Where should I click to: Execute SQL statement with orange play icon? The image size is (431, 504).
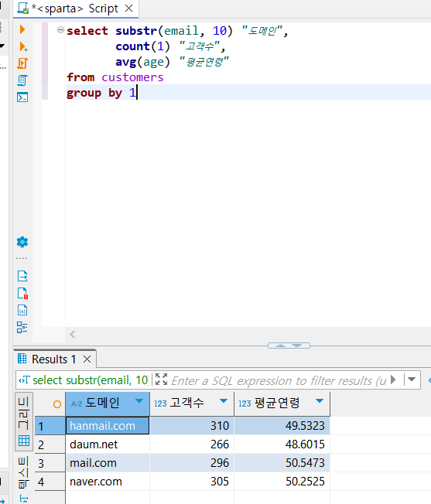pyautogui.click(x=22, y=29)
